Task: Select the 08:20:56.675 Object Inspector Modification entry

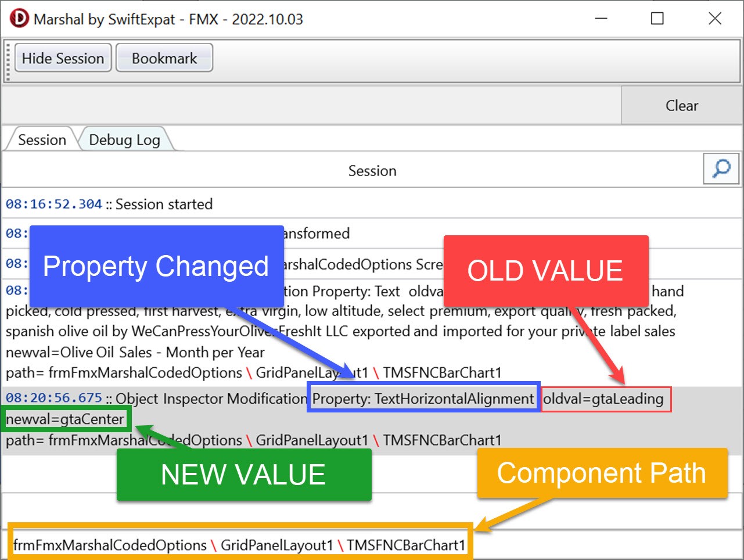Action: (372, 420)
